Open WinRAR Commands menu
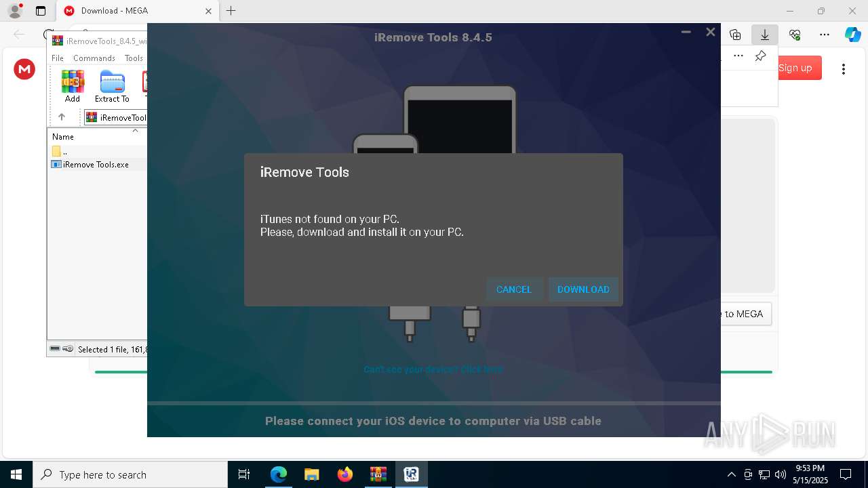This screenshot has width=868, height=488. click(94, 58)
